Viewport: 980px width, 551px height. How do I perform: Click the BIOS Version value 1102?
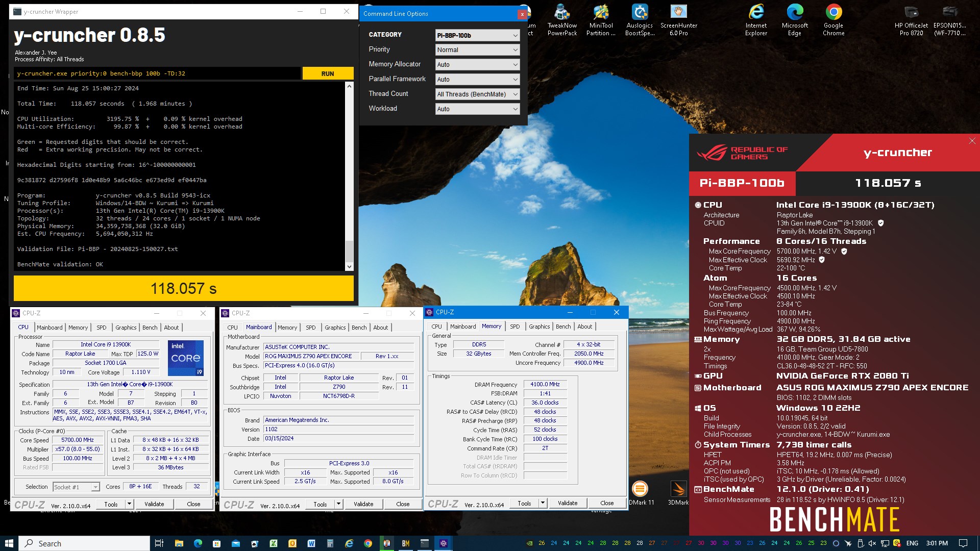338,429
